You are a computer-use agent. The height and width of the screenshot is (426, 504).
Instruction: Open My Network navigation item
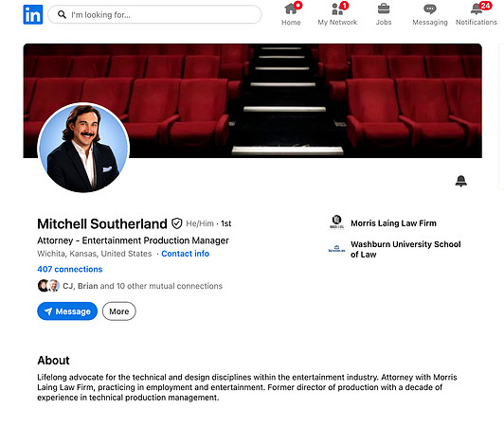(337, 14)
